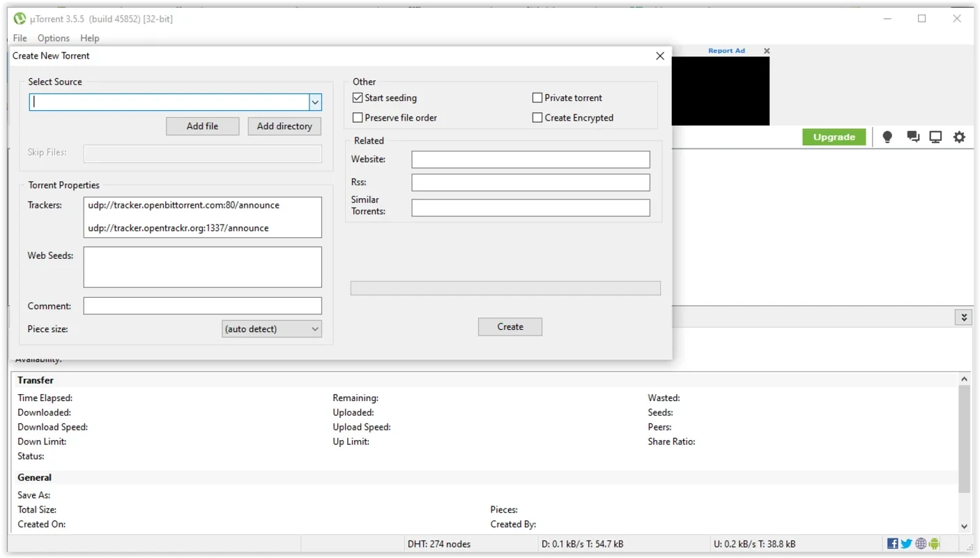Click the globe web icon in status bar

click(921, 544)
